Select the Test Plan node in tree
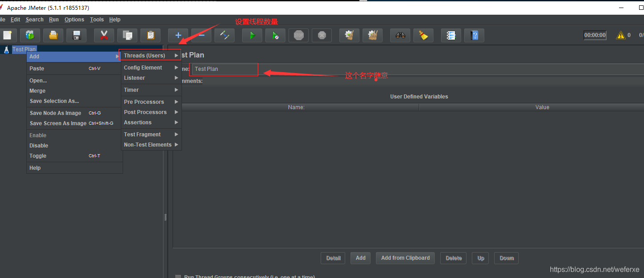Screen dimensions: 644x278 pyautogui.click(x=24, y=49)
